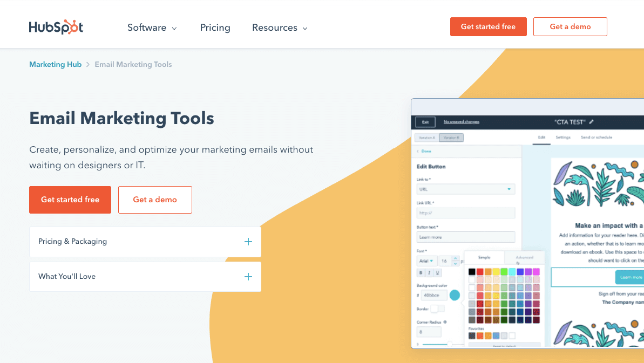Click the header Get a demo button

(570, 26)
